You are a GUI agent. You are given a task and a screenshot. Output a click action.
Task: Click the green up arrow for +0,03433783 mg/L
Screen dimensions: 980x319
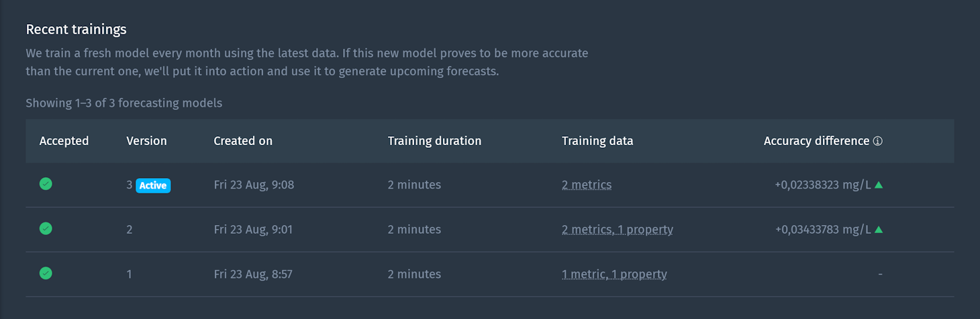coord(879,230)
